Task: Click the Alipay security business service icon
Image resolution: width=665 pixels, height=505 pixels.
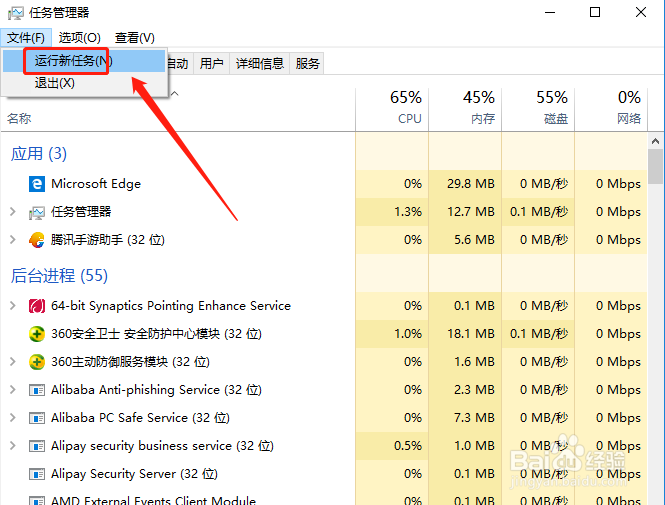Action: point(37,446)
